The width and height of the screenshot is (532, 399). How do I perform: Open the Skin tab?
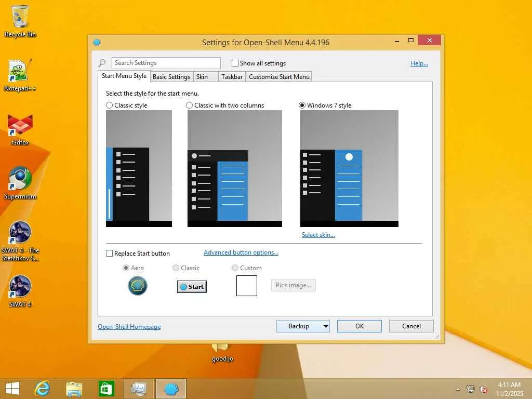pyautogui.click(x=206, y=77)
